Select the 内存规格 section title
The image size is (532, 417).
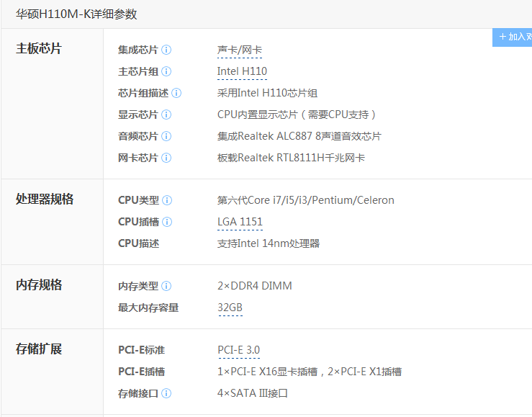(39, 284)
